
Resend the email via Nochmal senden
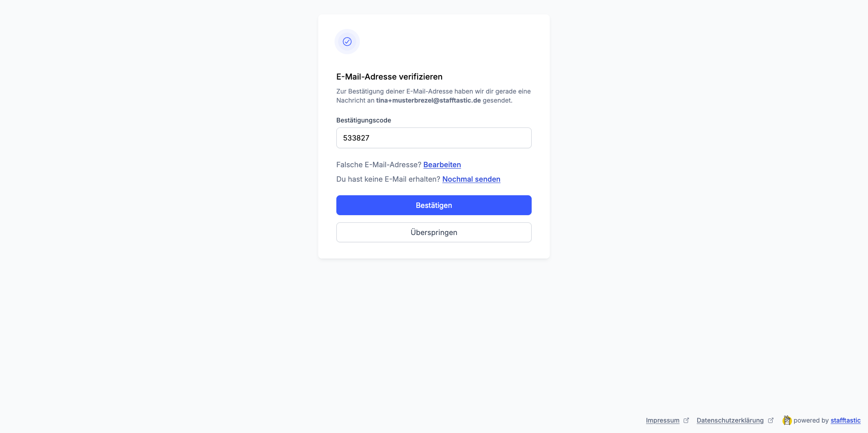point(471,179)
